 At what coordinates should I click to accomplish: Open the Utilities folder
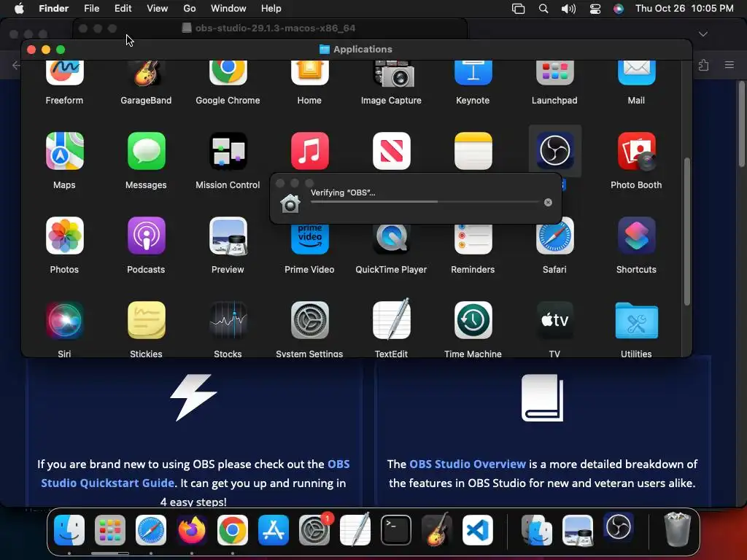coord(636,320)
